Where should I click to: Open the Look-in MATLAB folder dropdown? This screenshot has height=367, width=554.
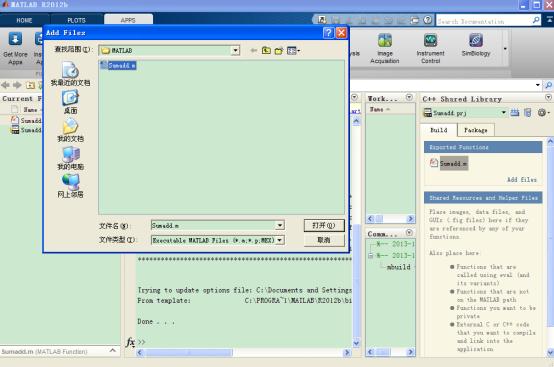[235, 51]
